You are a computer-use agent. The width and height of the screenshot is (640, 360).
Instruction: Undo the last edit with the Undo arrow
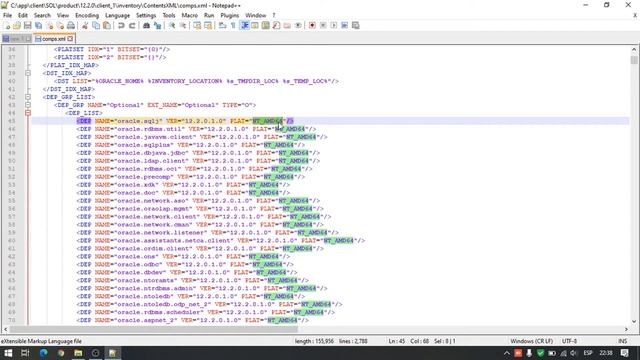coord(121,25)
